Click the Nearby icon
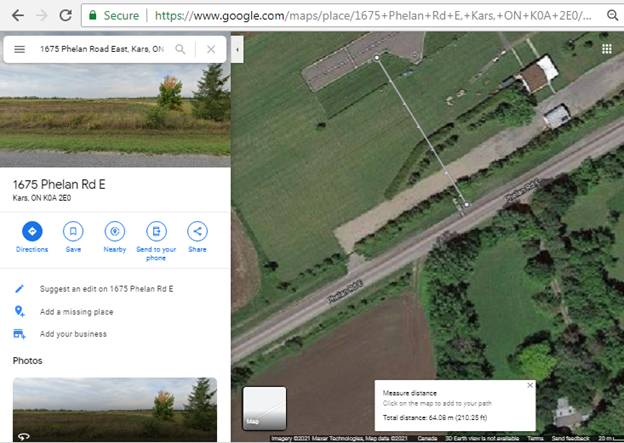 click(x=114, y=231)
